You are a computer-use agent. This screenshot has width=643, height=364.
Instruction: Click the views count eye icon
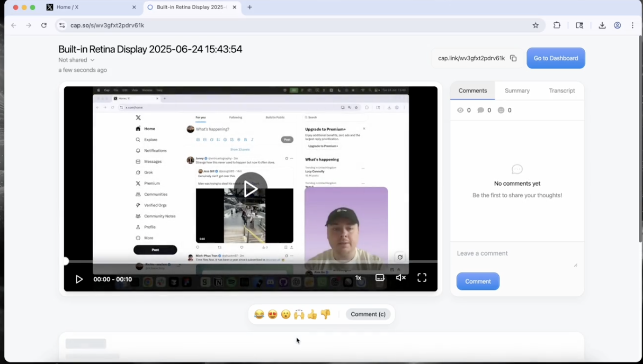[460, 110]
